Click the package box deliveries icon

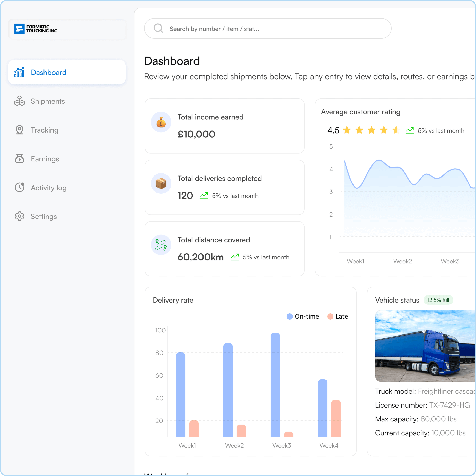161,183
